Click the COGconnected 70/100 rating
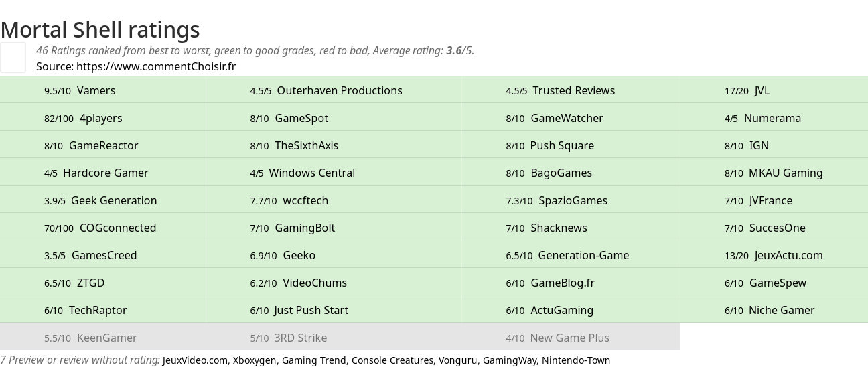The height and width of the screenshot is (367, 868). click(100, 228)
